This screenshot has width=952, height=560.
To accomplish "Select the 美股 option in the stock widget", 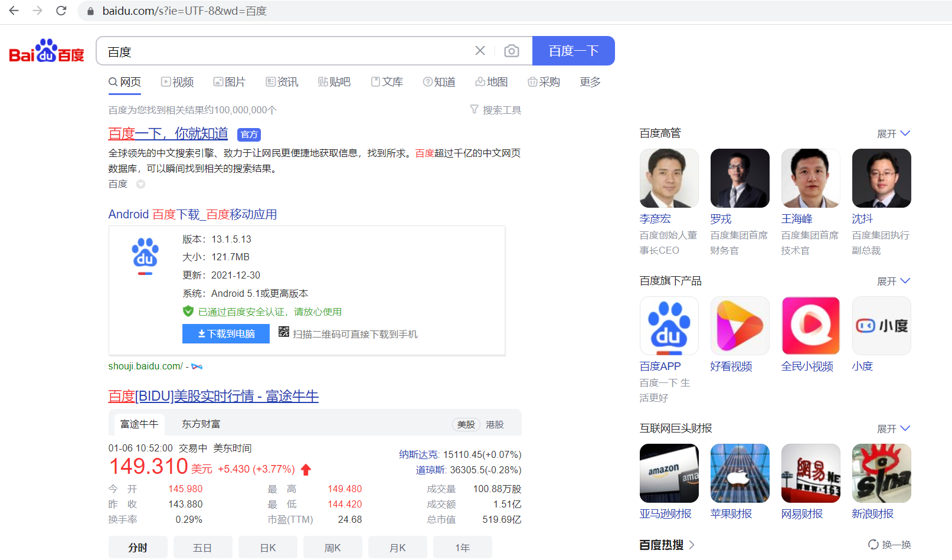I will (466, 424).
